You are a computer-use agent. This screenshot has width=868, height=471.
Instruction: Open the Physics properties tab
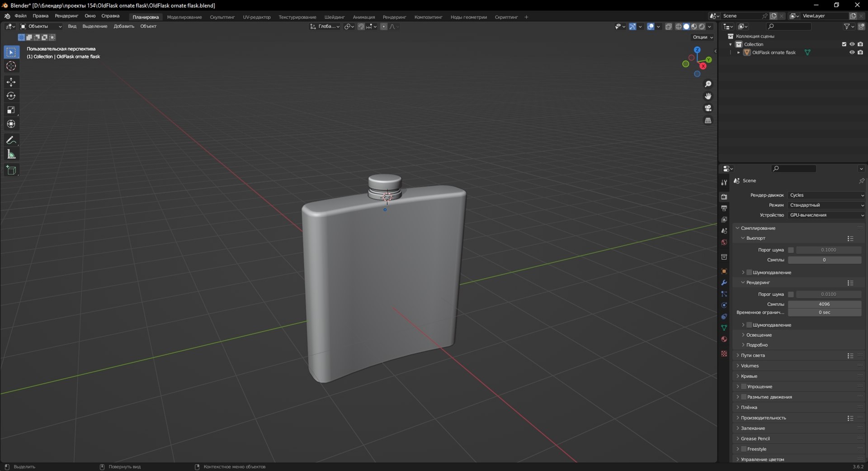[724, 305]
